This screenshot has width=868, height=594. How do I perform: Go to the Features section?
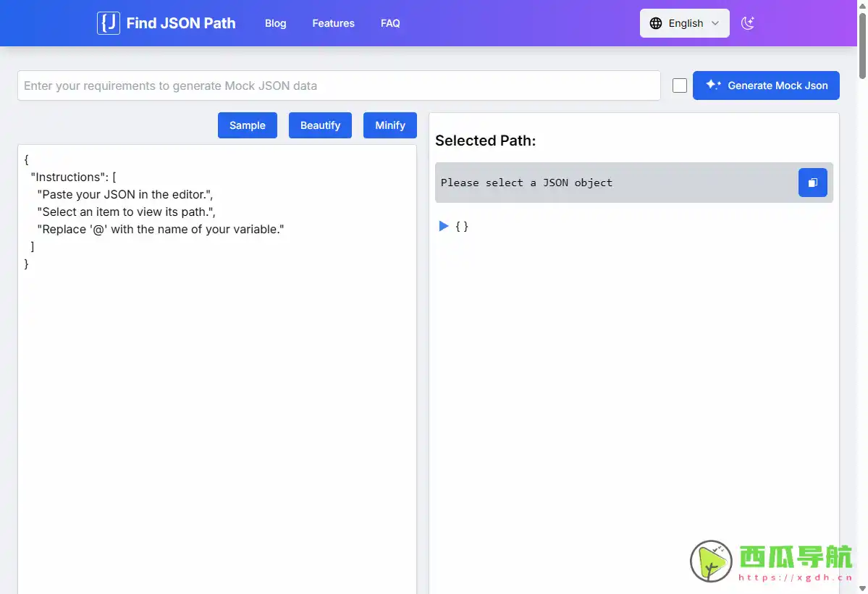tap(333, 23)
